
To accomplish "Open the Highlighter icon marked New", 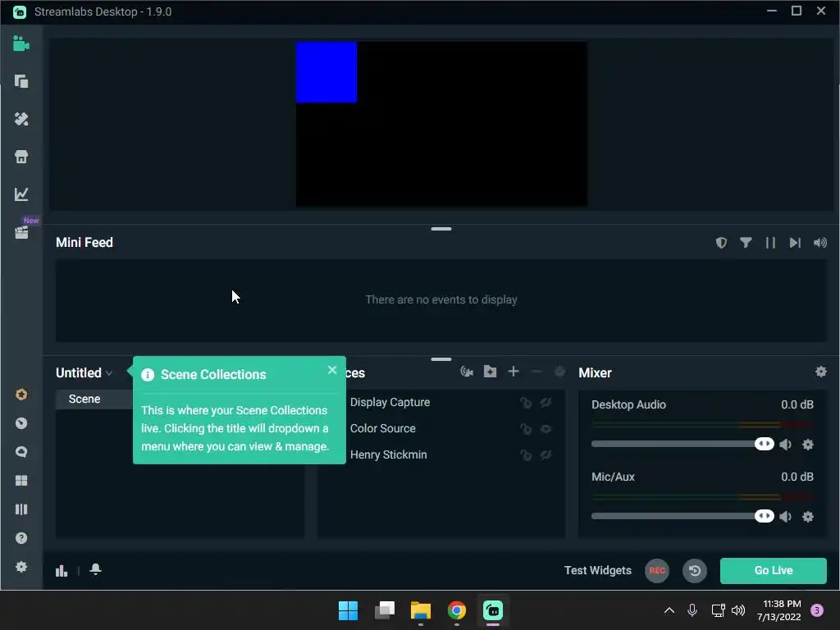I will tap(21, 232).
